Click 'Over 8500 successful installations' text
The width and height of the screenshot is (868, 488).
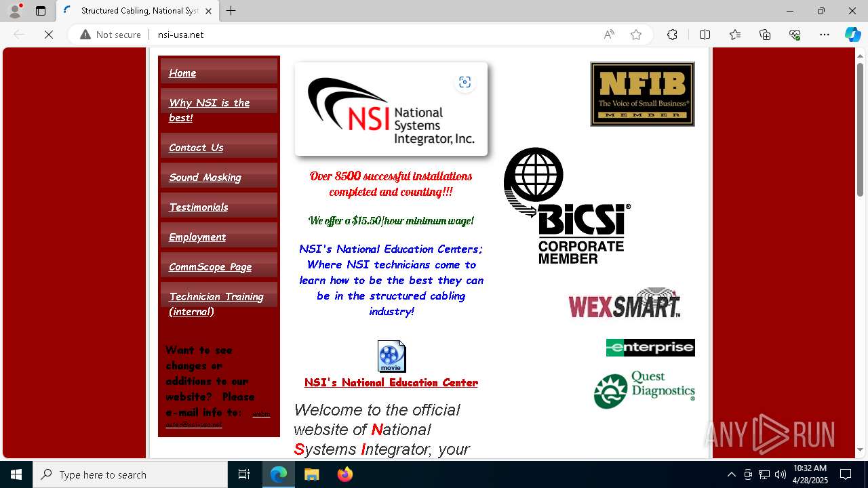click(391, 176)
